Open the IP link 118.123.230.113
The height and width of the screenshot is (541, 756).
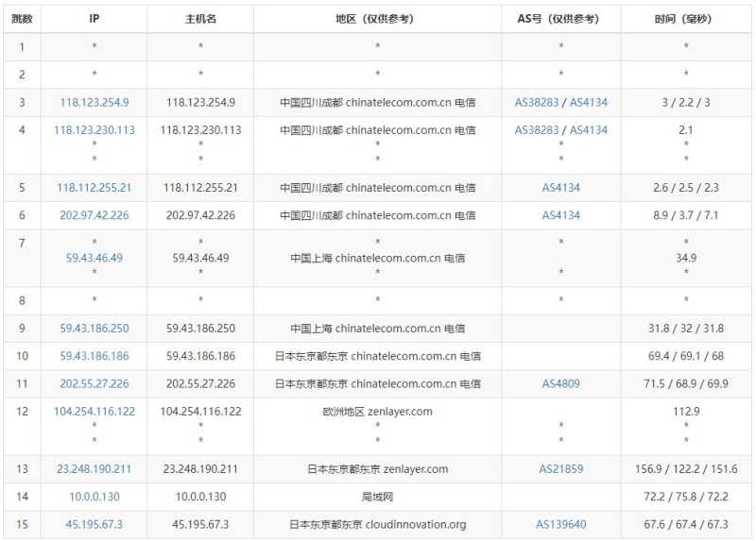94,130
